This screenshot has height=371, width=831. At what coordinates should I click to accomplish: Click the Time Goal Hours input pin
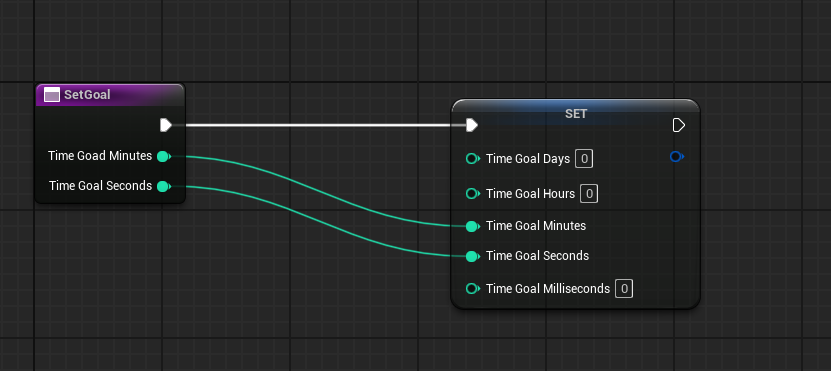point(472,193)
